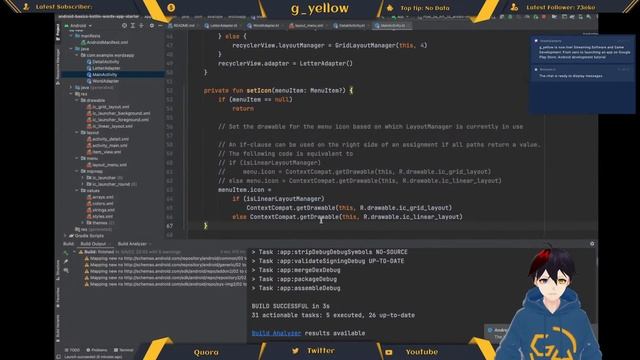
Task: Click the collapse all icon in Project panel
Action: 142,26
